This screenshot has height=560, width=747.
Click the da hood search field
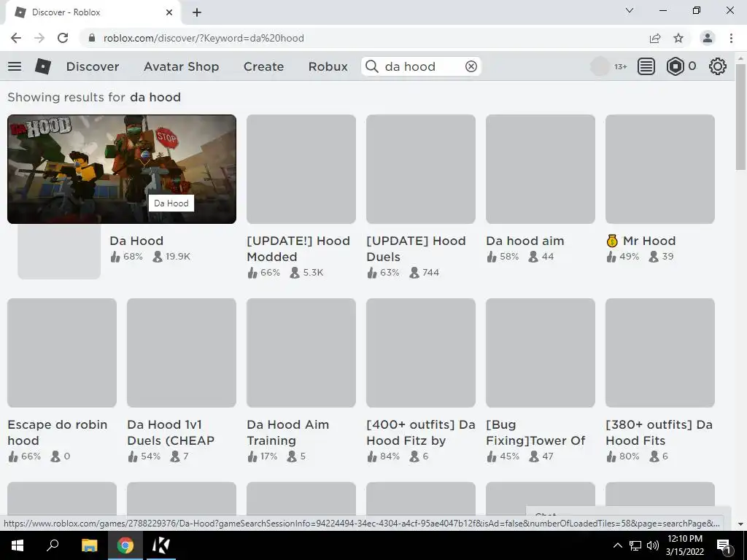(422, 66)
